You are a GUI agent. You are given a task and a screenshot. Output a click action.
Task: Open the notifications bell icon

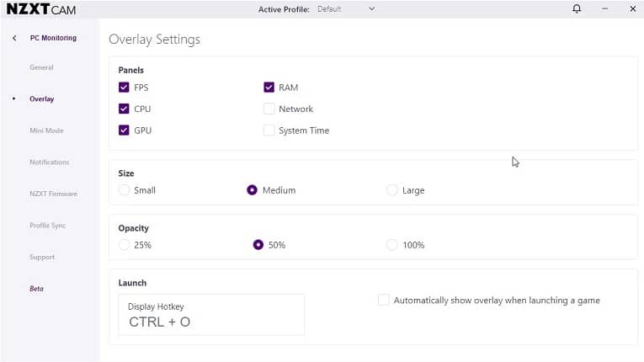coord(577,8)
